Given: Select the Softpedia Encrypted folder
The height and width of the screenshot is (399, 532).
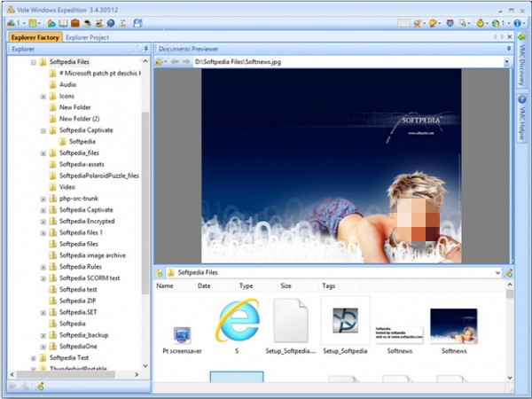Looking at the screenshot, I should click(x=87, y=222).
